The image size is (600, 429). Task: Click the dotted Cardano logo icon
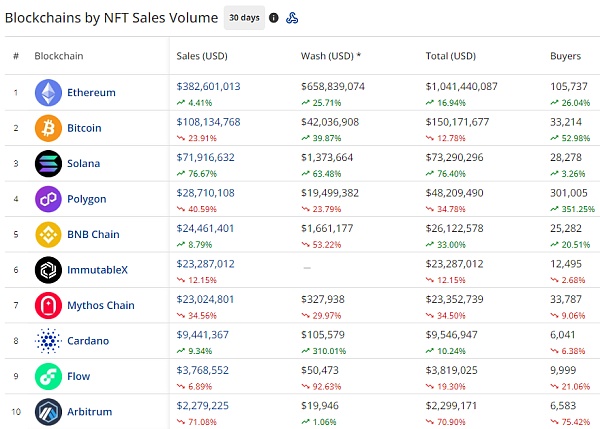[x=48, y=341]
